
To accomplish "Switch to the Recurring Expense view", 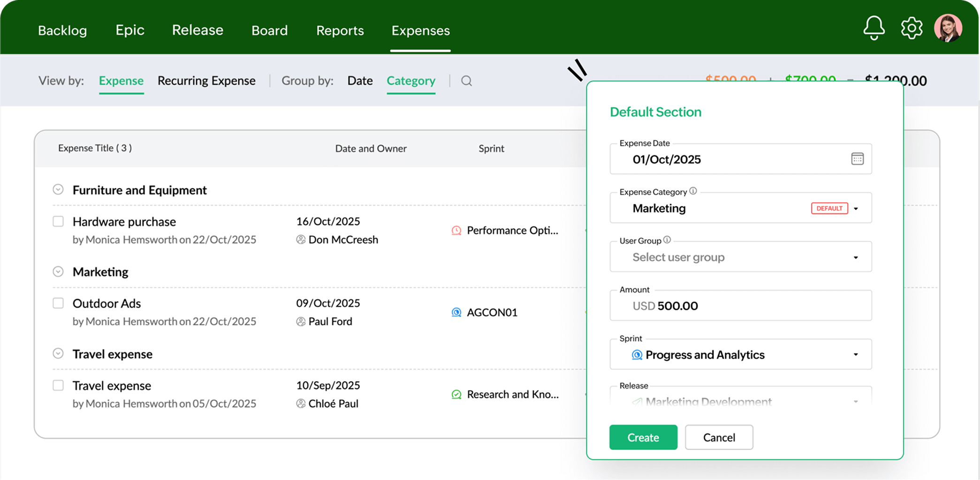I will (207, 81).
